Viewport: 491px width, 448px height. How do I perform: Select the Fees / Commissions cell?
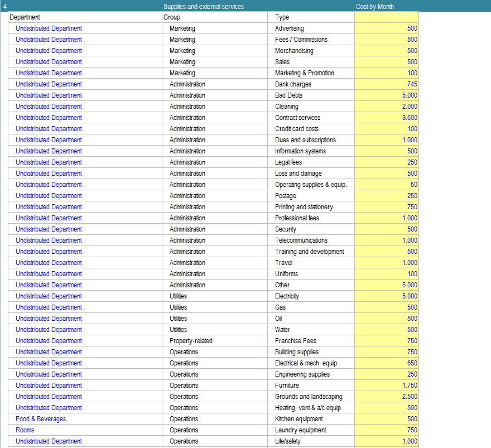point(311,40)
